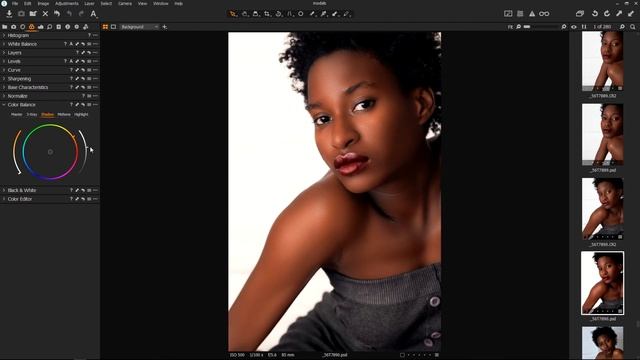Select the Select pointer cursor tool

pos(233,14)
